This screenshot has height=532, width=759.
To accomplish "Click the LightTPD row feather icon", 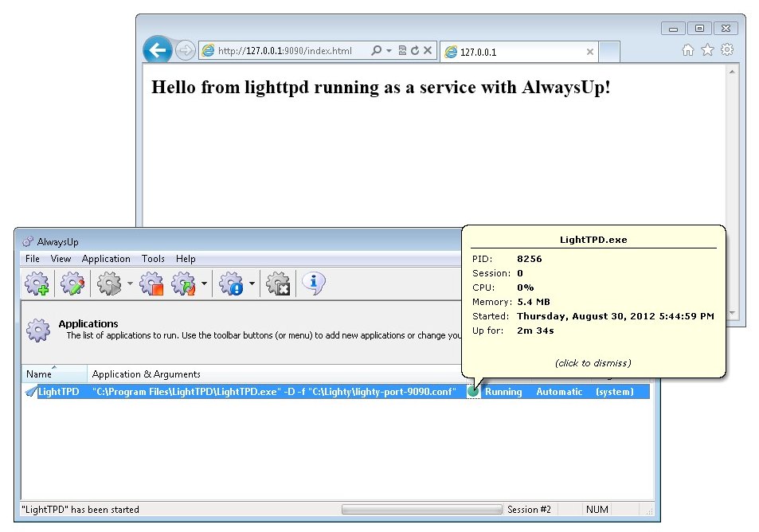I will [x=31, y=392].
